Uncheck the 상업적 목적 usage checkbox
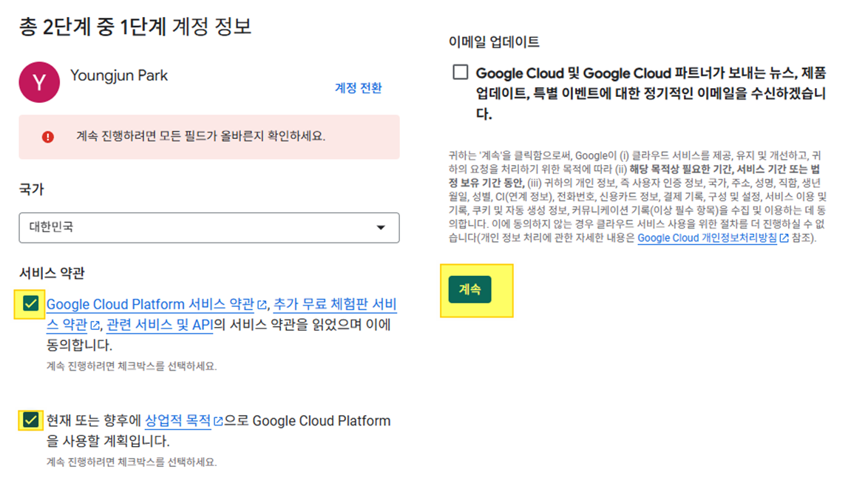Screen dimensions: 868x489 [30, 420]
